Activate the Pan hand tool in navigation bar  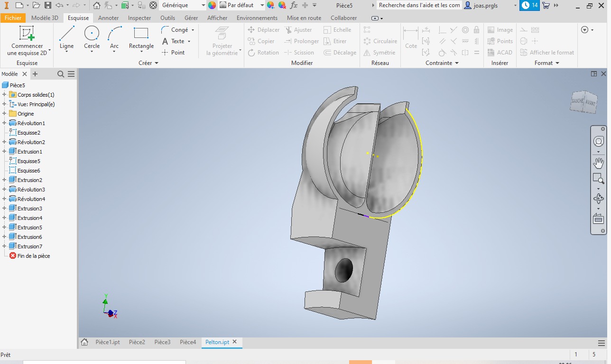[598, 163]
